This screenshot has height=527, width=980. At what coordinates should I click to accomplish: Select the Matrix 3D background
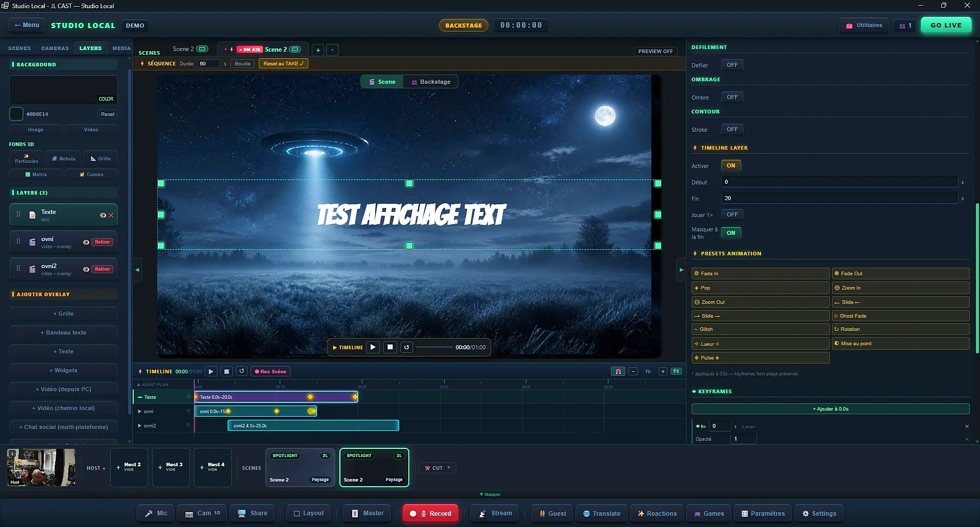click(x=36, y=174)
